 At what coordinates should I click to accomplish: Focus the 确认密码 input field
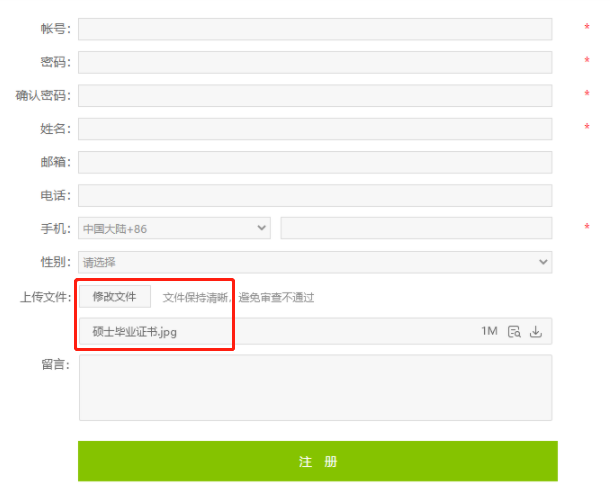(x=315, y=96)
